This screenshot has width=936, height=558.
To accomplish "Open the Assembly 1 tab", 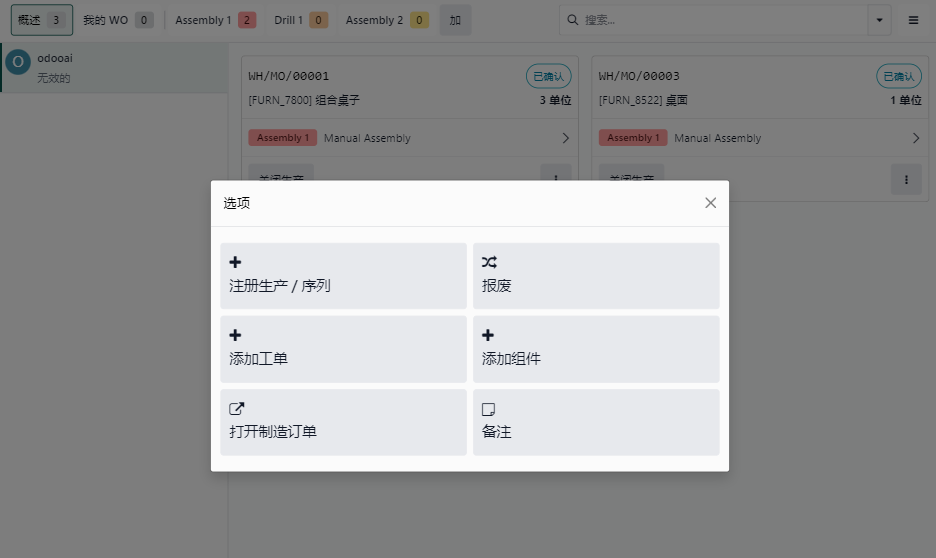I will (x=215, y=20).
